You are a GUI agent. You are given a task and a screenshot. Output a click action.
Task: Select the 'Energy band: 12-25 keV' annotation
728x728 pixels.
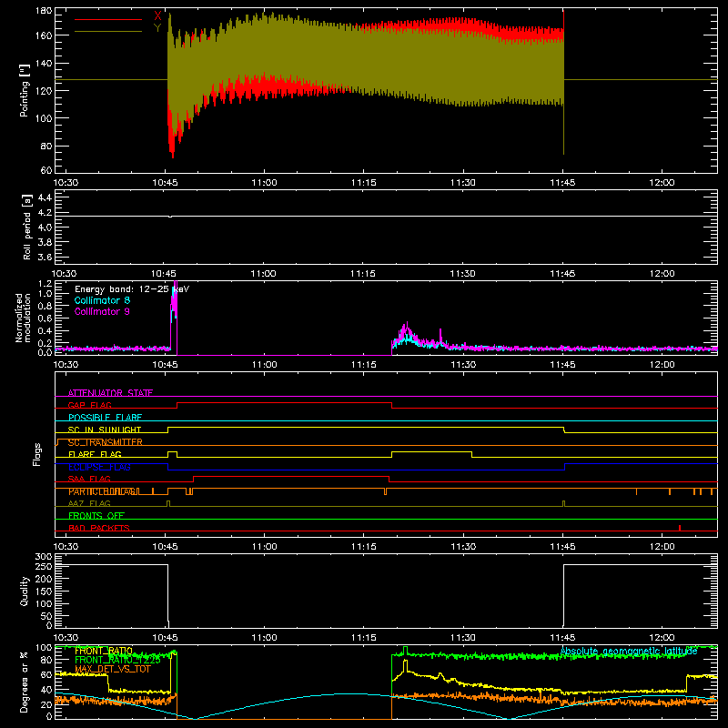(132, 289)
